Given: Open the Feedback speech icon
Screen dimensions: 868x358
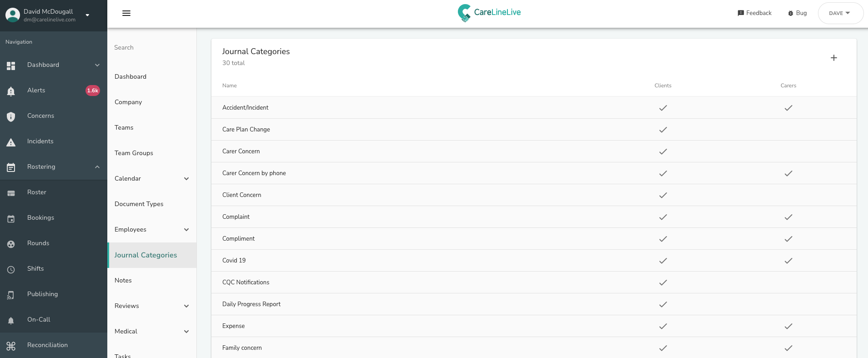Looking at the screenshot, I should click(741, 13).
